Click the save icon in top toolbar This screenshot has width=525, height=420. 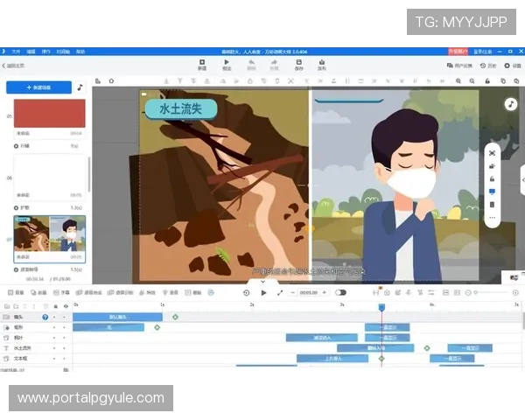pyautogui.click(x=298, y=63)
